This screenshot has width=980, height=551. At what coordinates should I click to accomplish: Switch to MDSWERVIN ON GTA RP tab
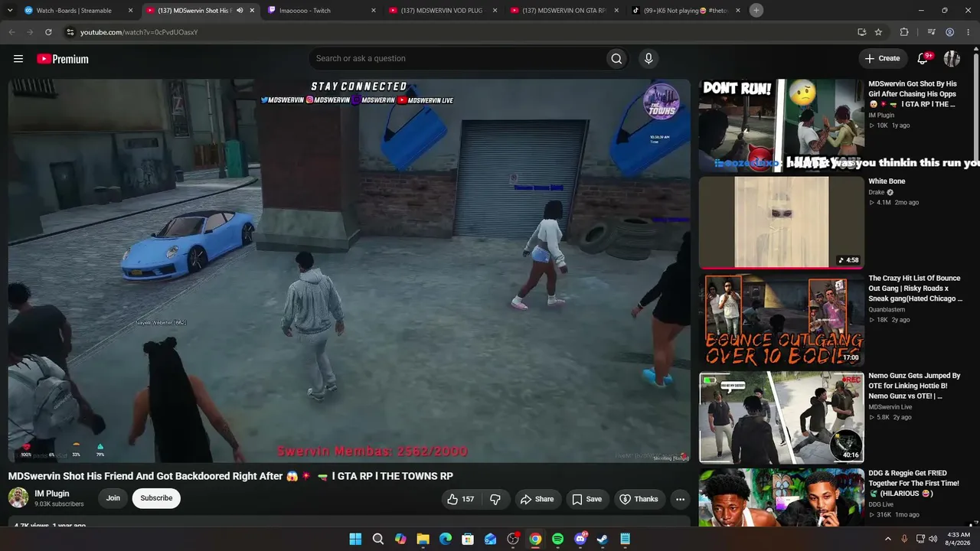point(564,11)
